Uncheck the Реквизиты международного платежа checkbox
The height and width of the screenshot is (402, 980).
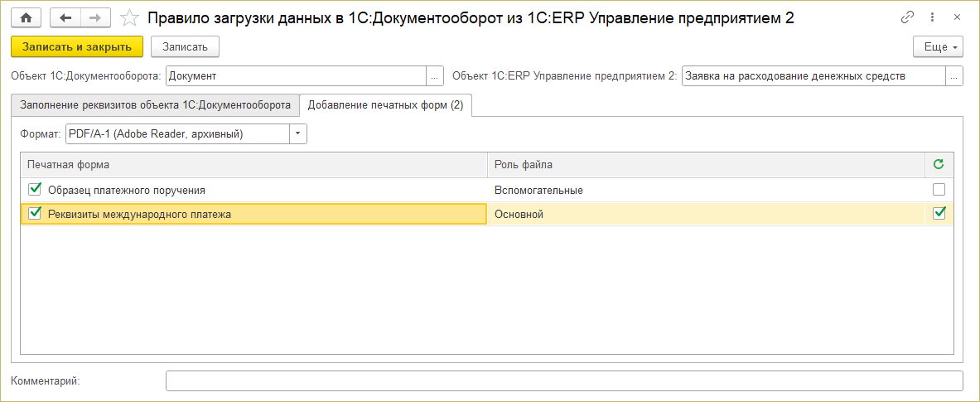(35, 214)
